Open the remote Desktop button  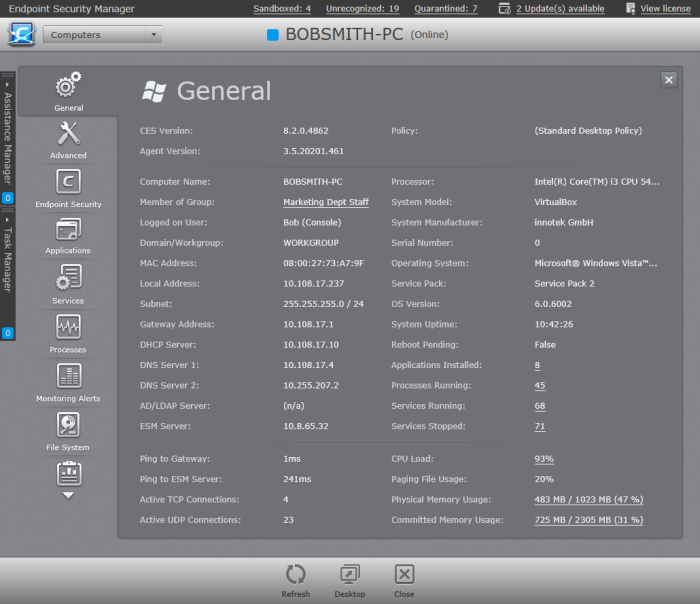click(x=350, y=581)
